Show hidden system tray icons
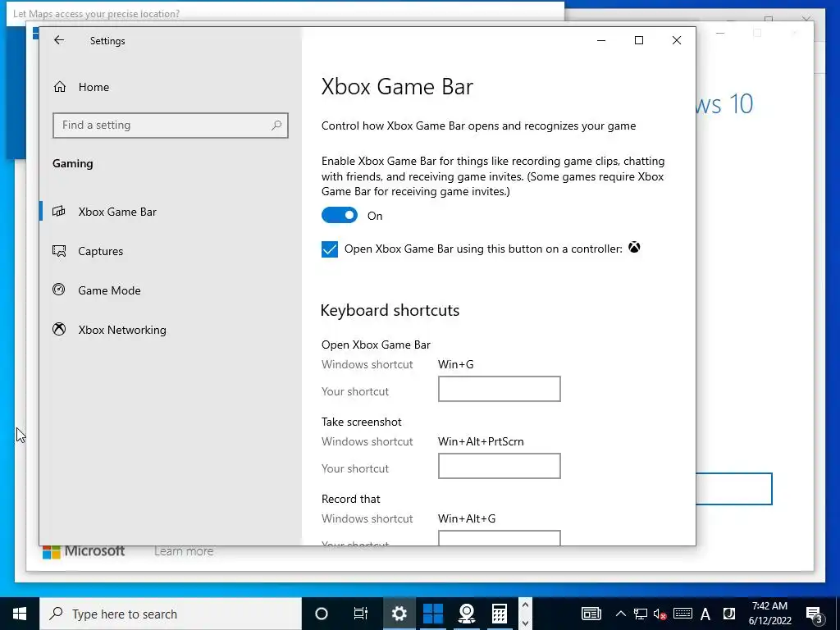 tap(621, 614)
